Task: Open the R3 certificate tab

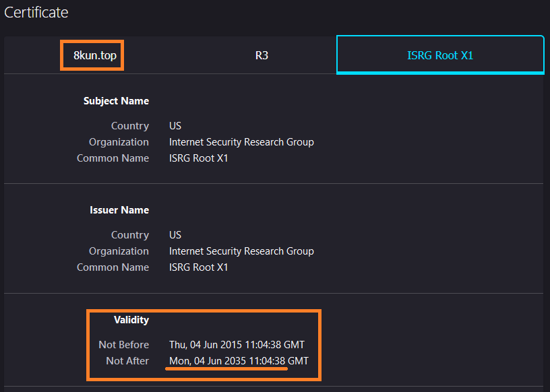Action: pos(262,55)
